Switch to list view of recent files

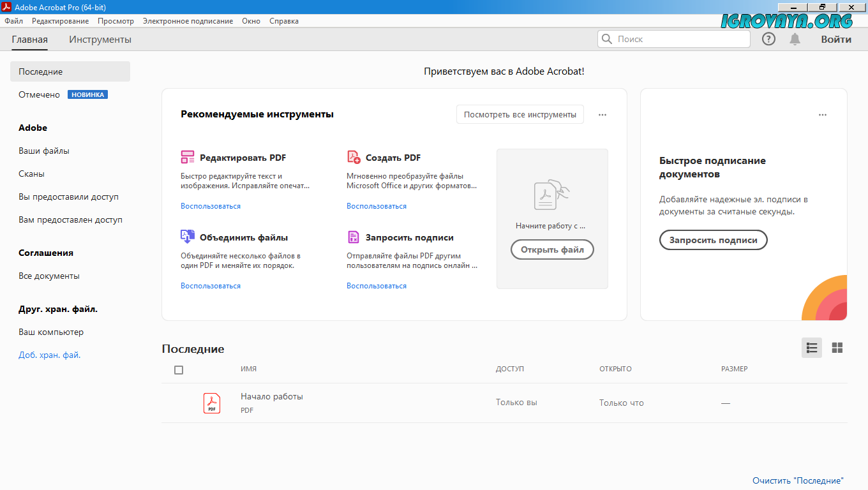pyautogui.click(x=812, y=348)
